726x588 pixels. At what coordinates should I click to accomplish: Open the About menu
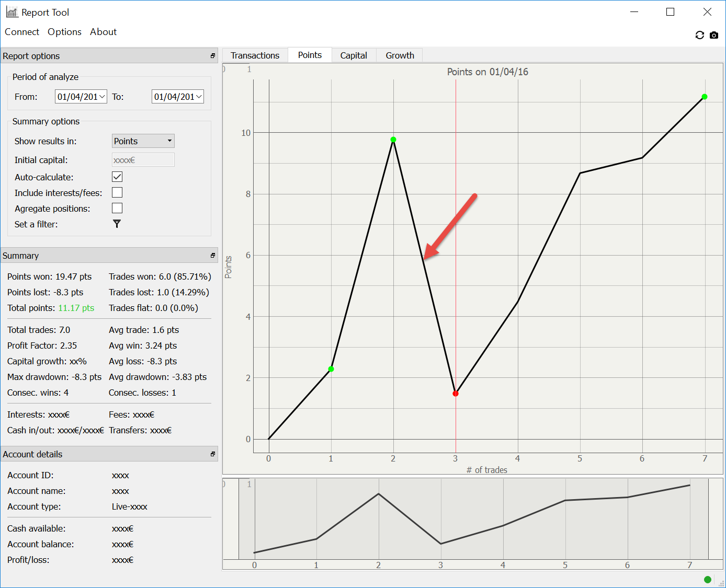click(104, 32)
